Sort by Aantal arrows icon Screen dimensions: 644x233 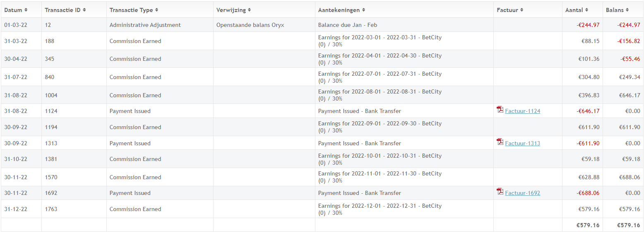[587, 10]
